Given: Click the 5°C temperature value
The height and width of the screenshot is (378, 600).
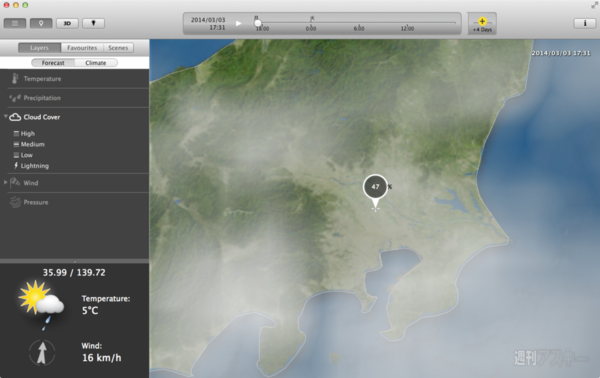Looking at the screenshot, I should click(x=90, y=310).
